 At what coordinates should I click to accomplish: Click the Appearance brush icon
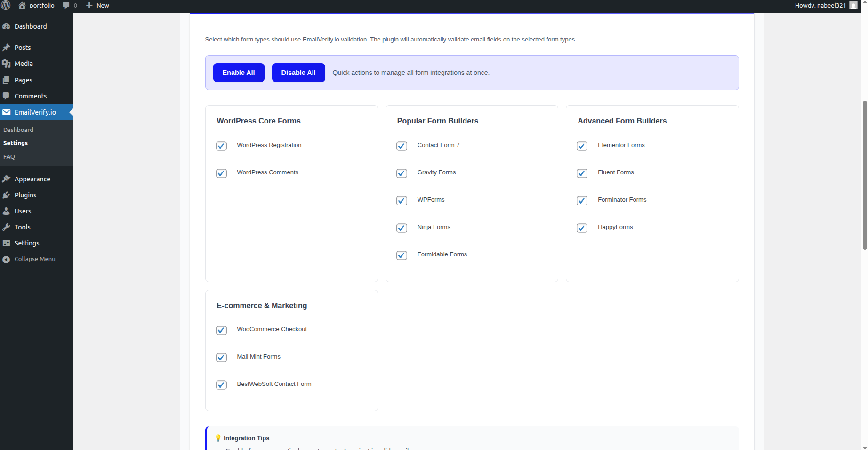click(6, 179)
